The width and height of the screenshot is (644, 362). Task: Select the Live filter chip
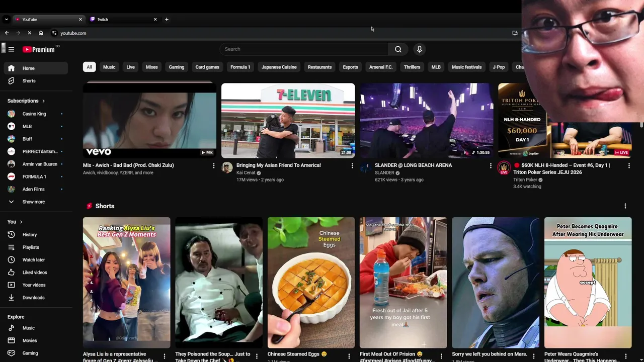point(130,67)
